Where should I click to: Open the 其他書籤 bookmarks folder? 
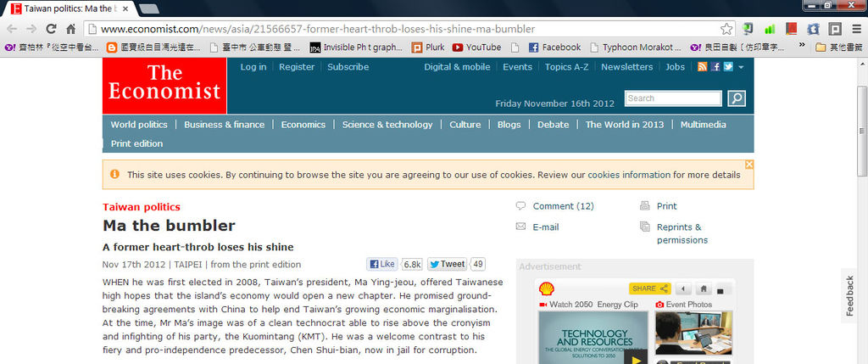[x=838, y=48]
